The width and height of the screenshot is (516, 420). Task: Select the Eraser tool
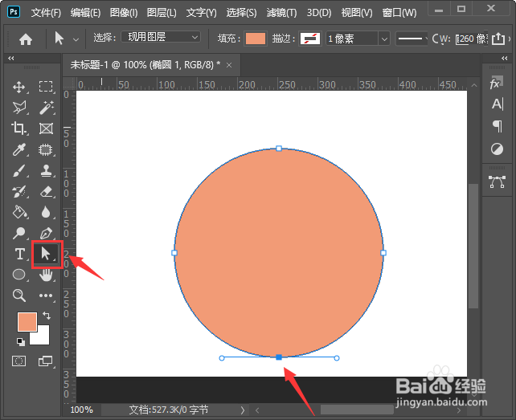(46, 192)
